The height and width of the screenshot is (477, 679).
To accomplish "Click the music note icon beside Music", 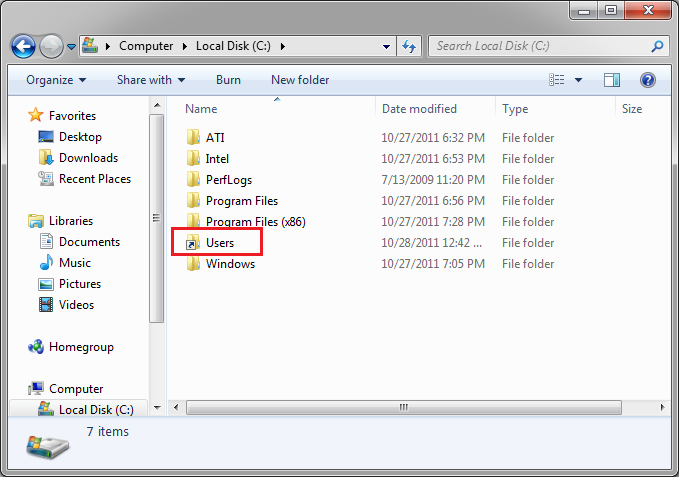I will (46, 262).
